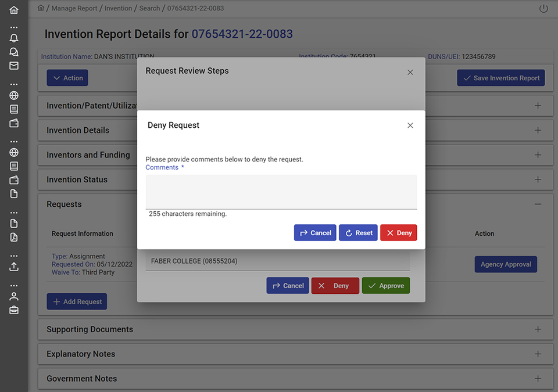Select the person-alert bell icon in sidebar
This screenshot has height=392, width=558.
13,52
